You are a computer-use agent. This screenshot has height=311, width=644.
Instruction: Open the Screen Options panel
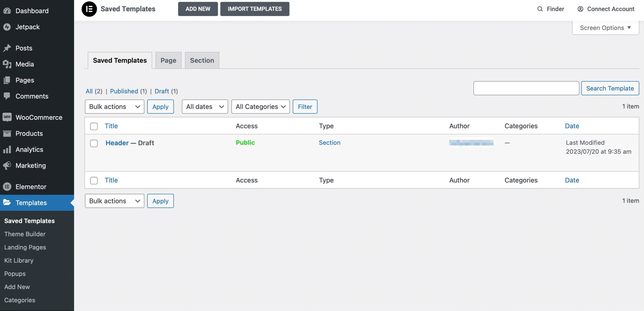605,28
